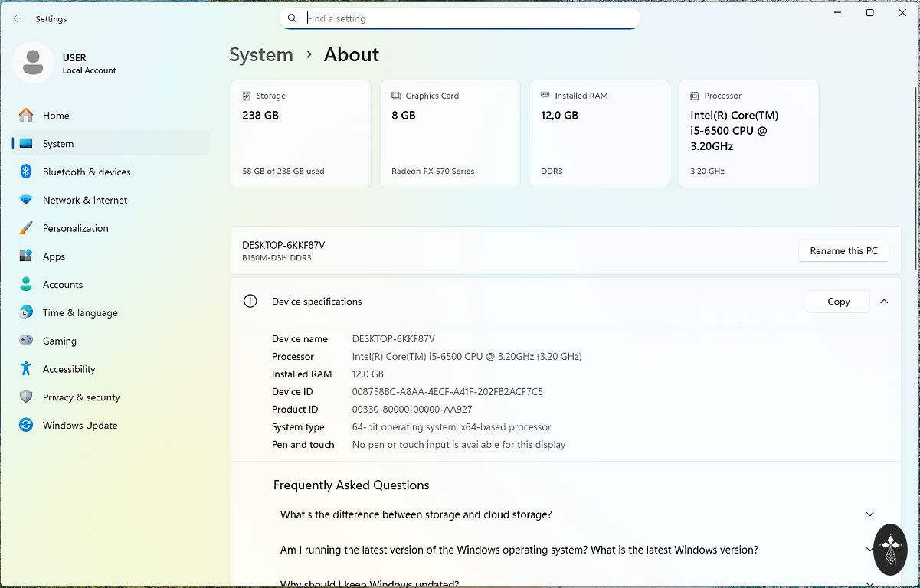
Task: Expand latest Windows version FAQ question
Action: (x=869, y=550)
